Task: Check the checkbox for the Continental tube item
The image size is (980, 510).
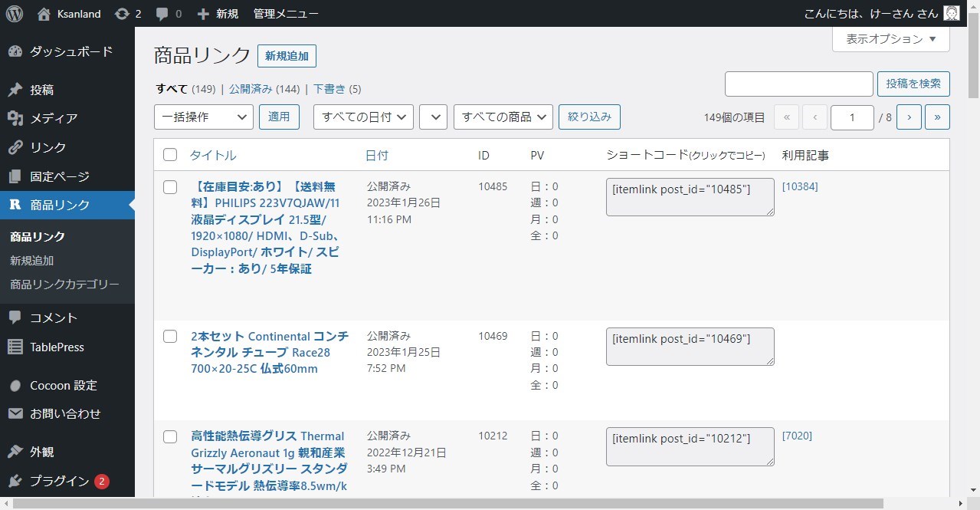Action: [x=170, y=336]
